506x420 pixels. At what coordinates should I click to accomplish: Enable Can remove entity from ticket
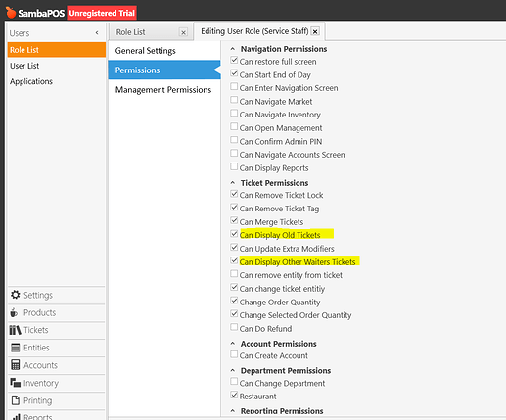tap(234, 274)
